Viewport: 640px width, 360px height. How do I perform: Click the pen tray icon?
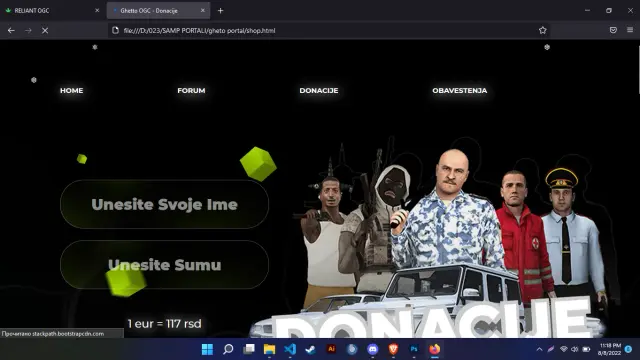[x=551, y=349]
